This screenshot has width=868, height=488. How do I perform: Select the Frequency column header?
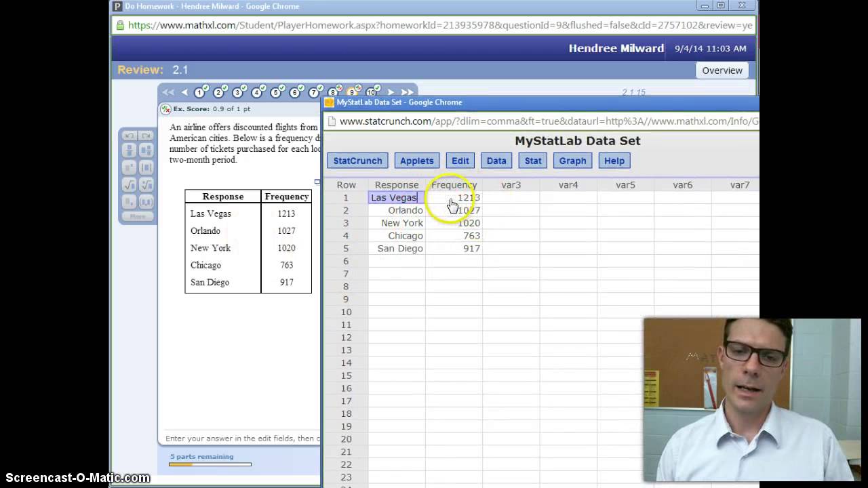click(454, 185)
